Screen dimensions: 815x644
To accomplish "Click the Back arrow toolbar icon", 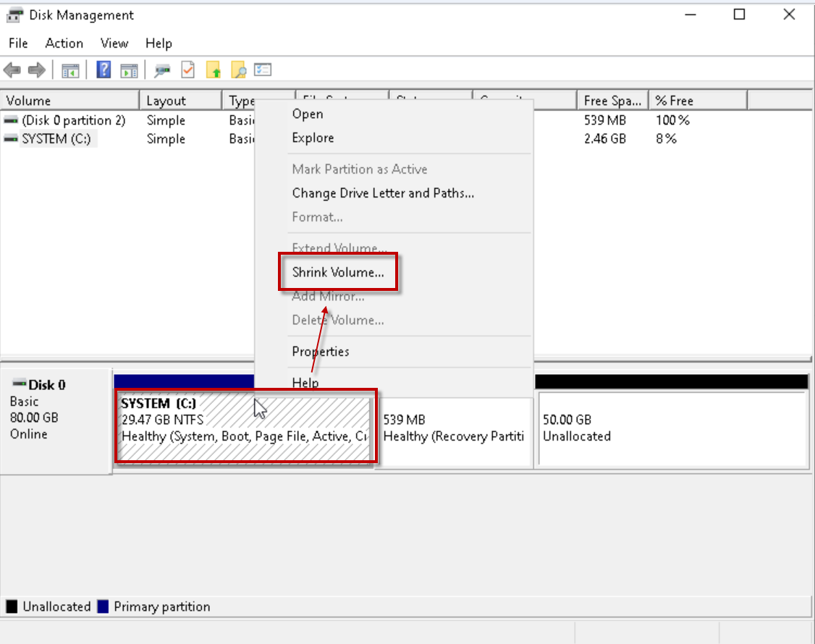I will tap(12, 70).
